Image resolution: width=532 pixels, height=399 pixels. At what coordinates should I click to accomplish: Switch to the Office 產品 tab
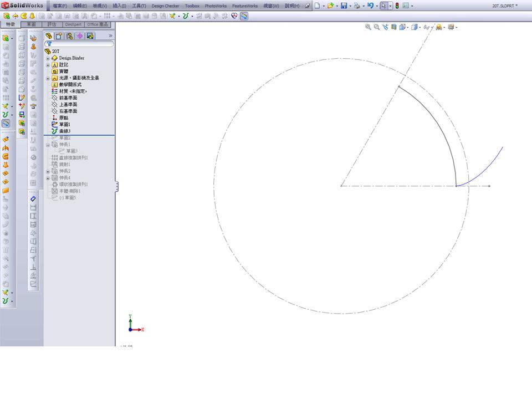coord(98,24)
